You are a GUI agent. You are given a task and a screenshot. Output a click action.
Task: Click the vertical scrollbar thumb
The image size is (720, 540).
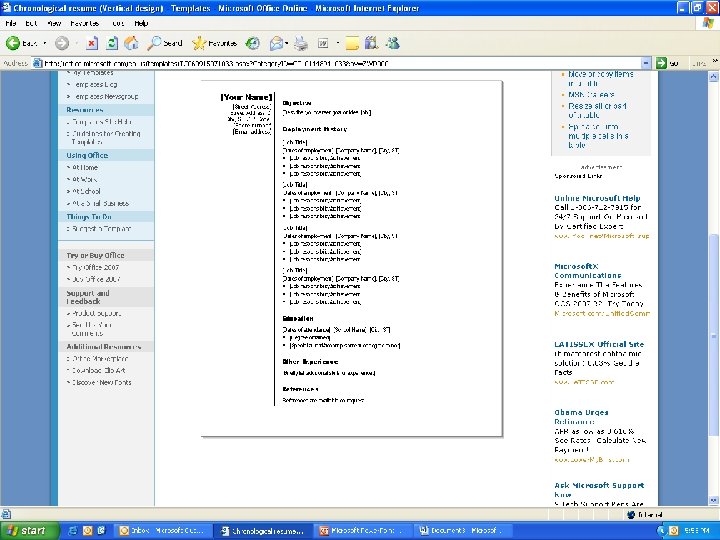click(714, 335)
